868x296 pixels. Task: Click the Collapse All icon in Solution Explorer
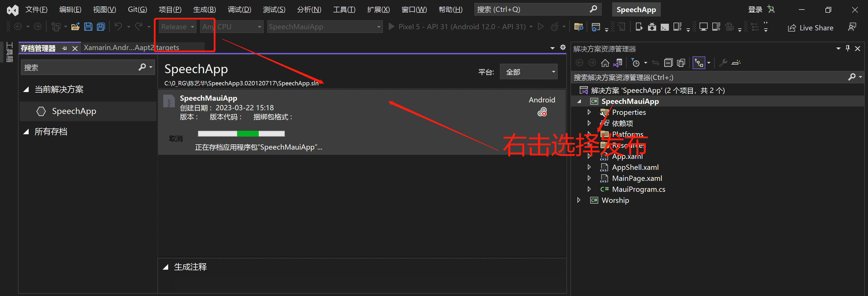click(x=668, y=63)
